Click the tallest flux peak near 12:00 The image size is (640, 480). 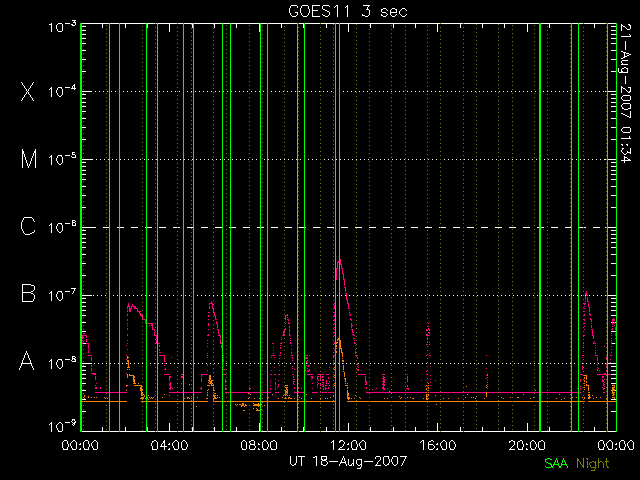pyautogui.click(x=340, y=261)
